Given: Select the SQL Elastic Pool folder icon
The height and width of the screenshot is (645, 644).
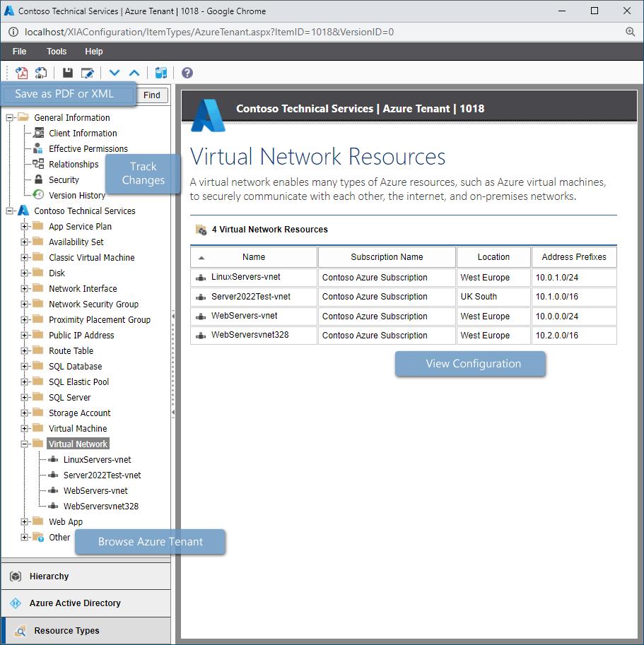Looking at the screenshot, I should (38, 381).
